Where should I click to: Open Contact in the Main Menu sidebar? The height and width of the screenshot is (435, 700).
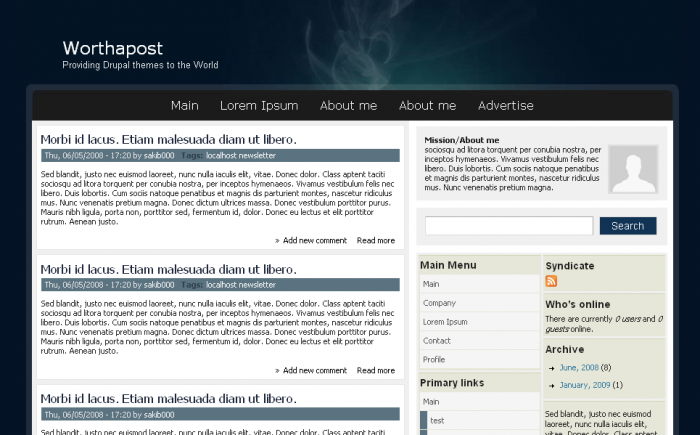pyautogui.click(x=436, y=341)
